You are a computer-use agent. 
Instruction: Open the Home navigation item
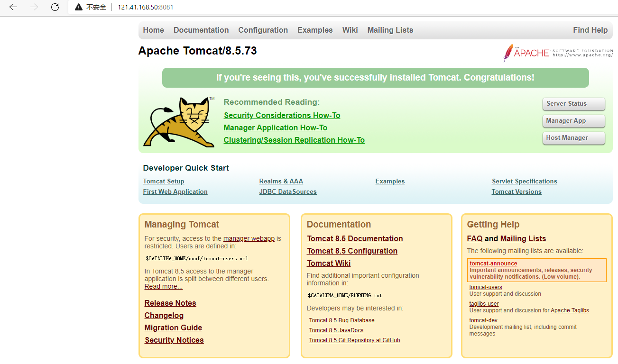click(x=154, y=30)
